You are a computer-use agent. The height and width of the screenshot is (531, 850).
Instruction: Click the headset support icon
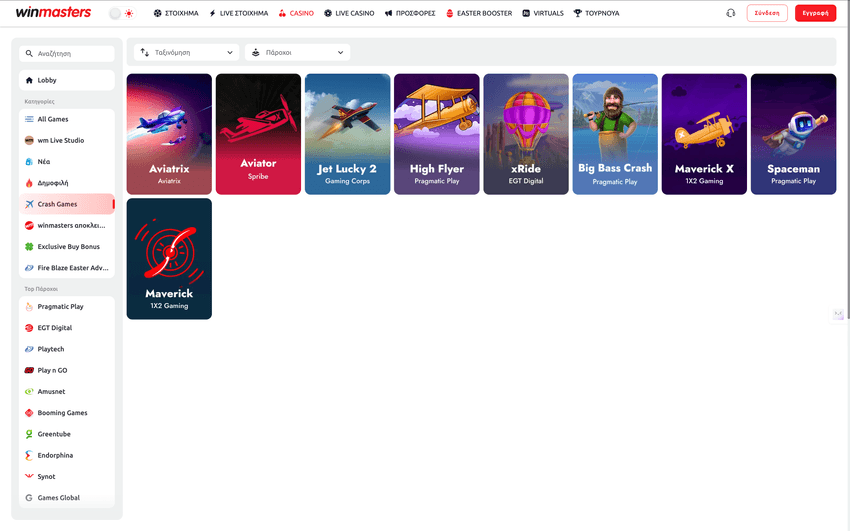pyautogui.click(x=731, y=13)
